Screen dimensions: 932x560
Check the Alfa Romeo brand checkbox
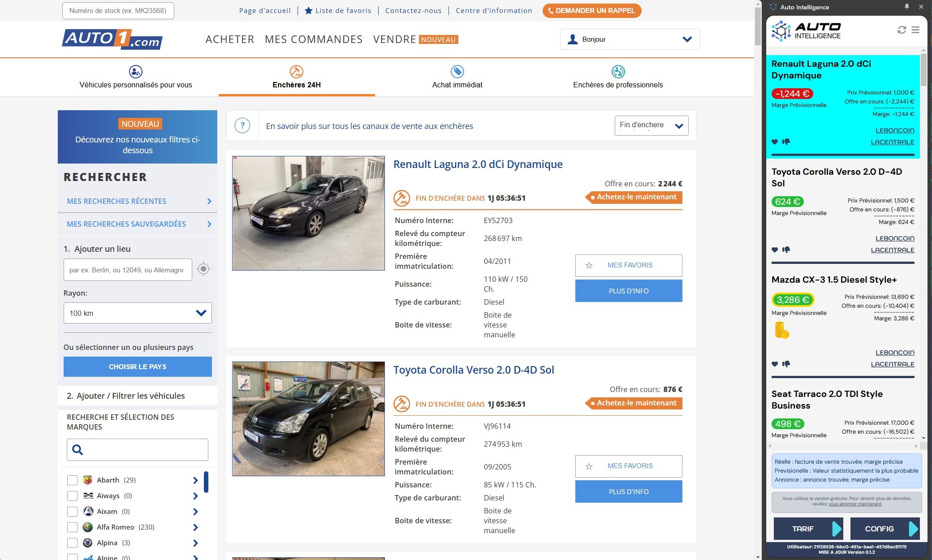(72, 527)
